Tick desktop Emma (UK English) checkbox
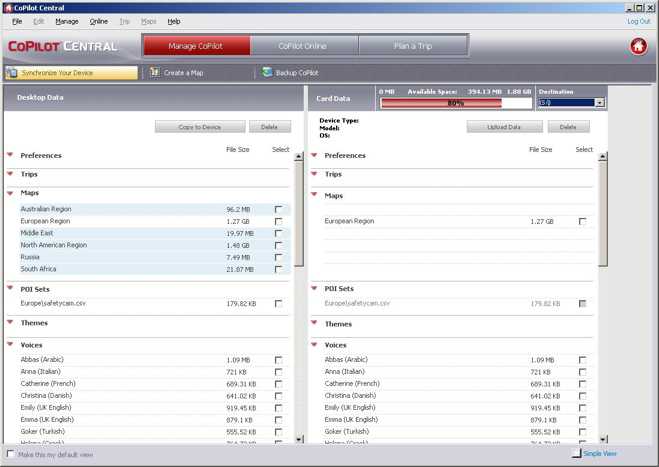Screen dimensions: 659x467 [x=278, y=420]
